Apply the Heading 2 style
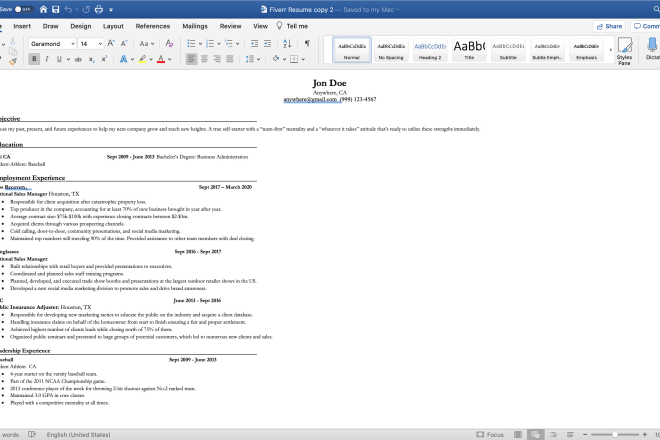The image size is (660, 440). pyautogui.click(x=430, y=50)
